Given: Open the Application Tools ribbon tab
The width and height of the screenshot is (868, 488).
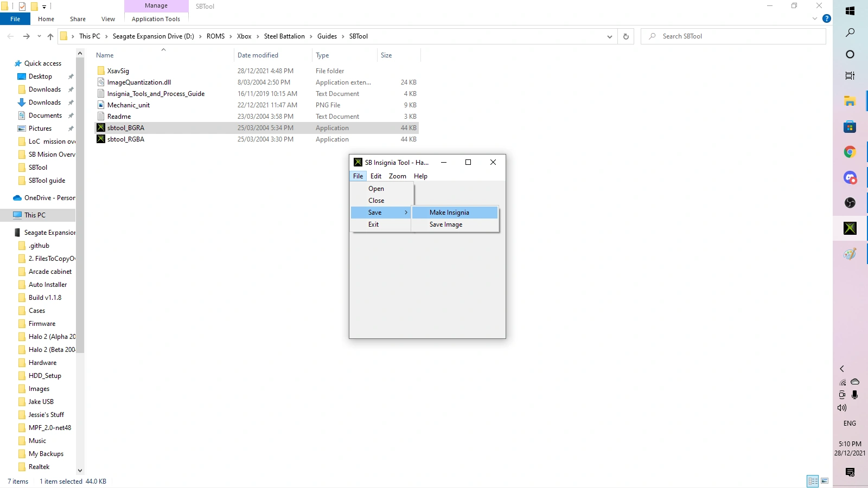Looking at the screenshot, I should coord(156,19).
